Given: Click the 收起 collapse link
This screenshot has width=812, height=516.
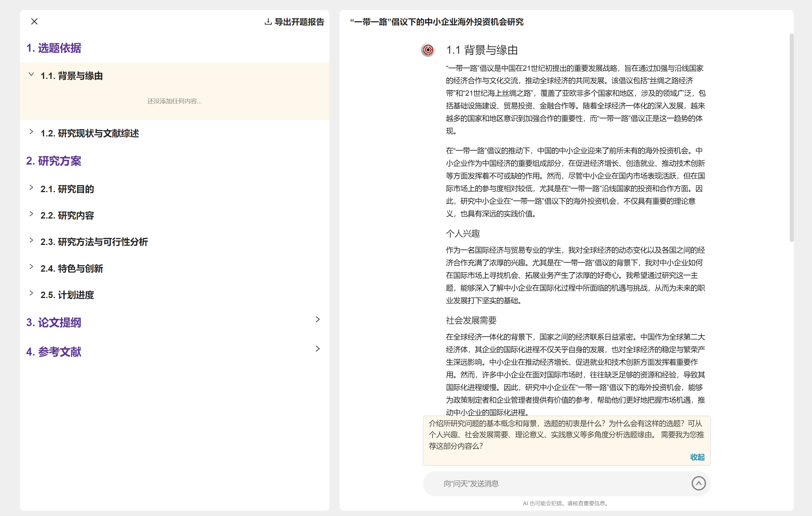Looking at the screenshot, I should click(697, 457).
